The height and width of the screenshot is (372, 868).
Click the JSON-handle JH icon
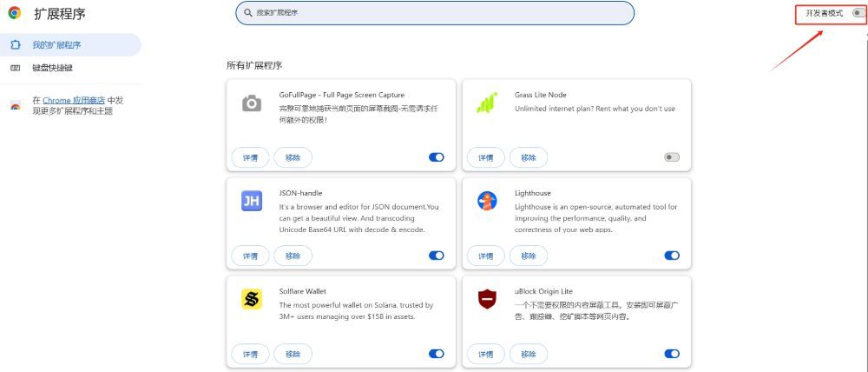click(252, 201)
